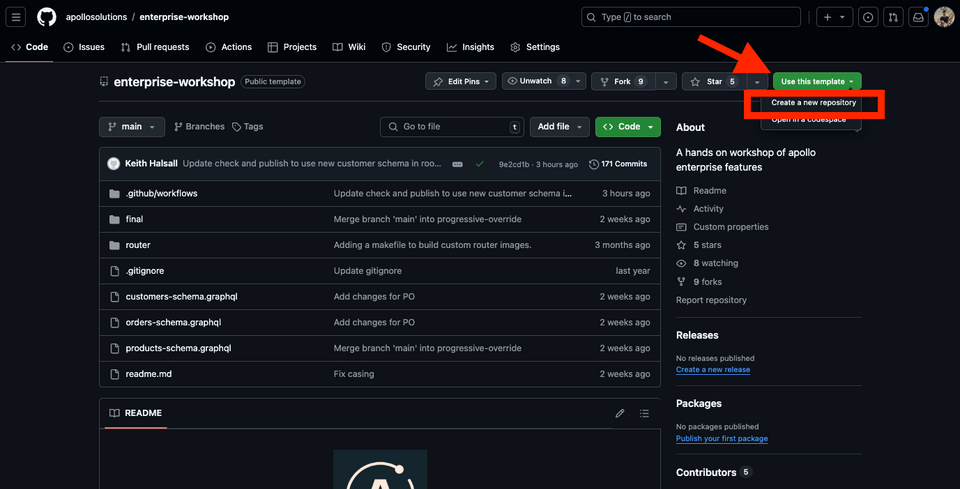
Task: Expand the star lists dropdown arrow
Action: [x=757, y=81]
